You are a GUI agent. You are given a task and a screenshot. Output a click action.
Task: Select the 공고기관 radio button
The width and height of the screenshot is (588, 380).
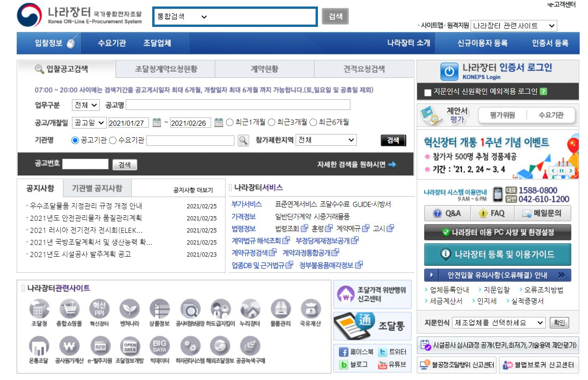click(75, 140)
